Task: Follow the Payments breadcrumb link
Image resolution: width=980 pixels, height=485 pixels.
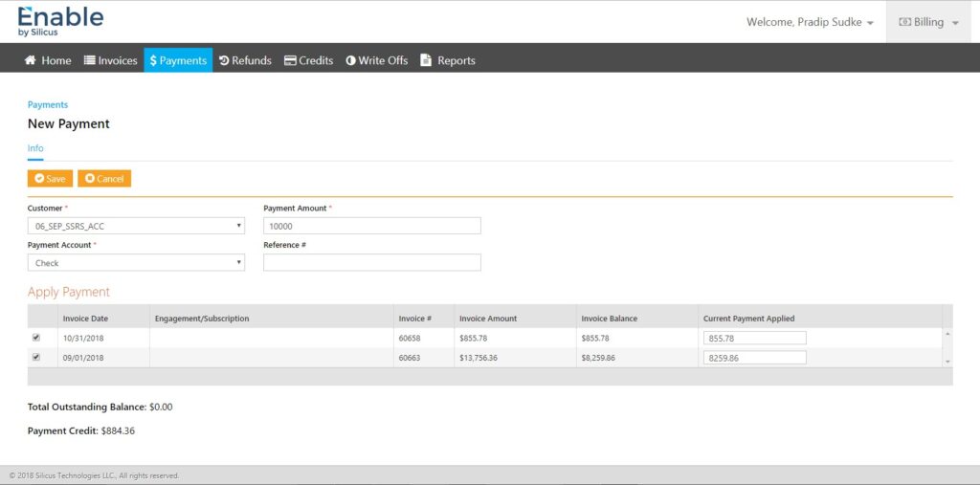Action: tap(48, 105)
